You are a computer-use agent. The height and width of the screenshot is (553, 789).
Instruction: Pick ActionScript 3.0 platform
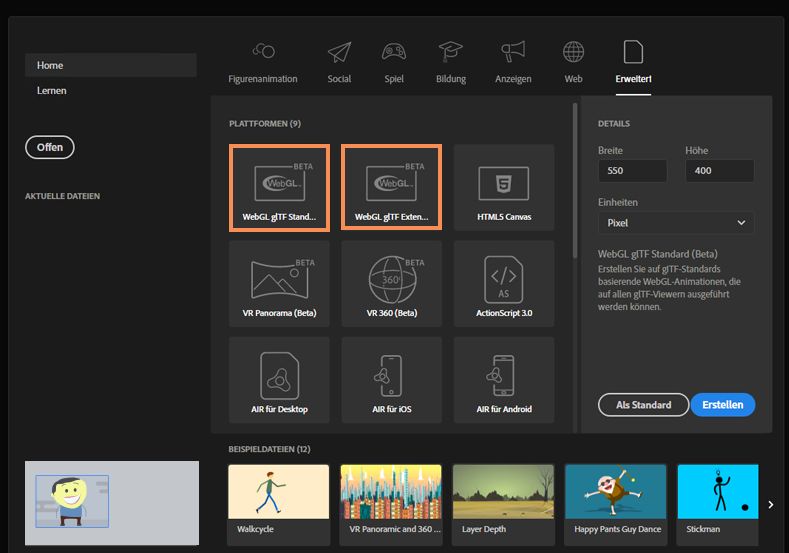504,284
